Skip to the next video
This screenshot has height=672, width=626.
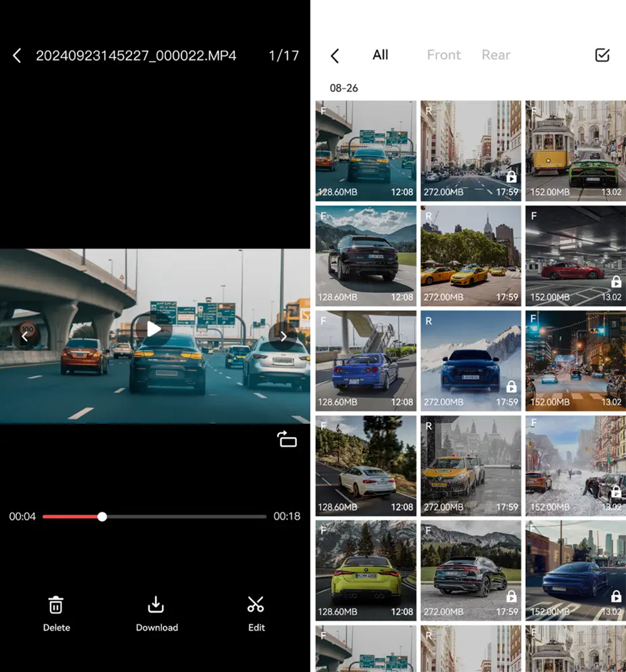coord(283,336)
